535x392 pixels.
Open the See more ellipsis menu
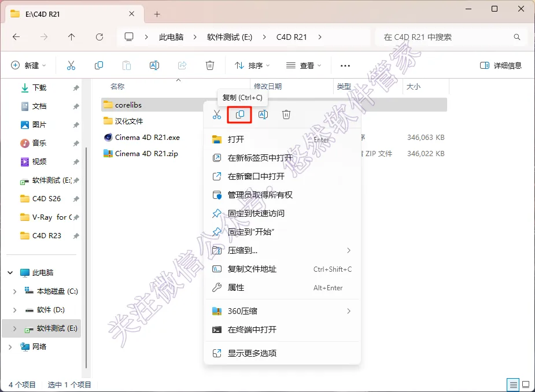point(345,65)
